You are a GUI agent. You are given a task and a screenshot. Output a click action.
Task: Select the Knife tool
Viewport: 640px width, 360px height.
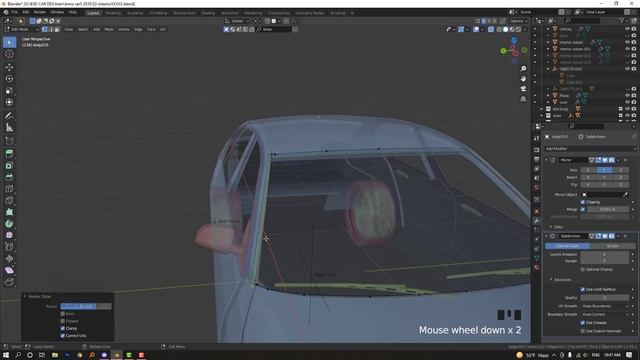(x=9, y=200)
